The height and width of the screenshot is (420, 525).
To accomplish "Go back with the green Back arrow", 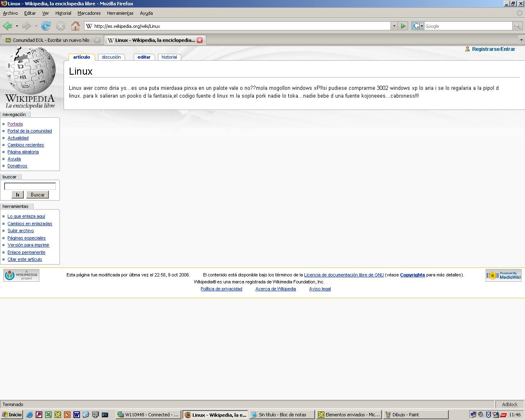I will coord(7,26).
